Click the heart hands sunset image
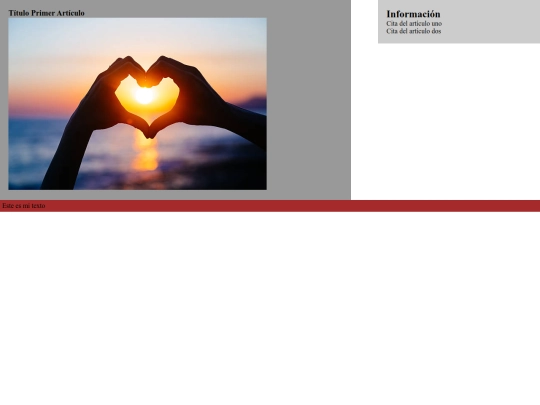The image size is (540, 405). (x=137, y=104)
